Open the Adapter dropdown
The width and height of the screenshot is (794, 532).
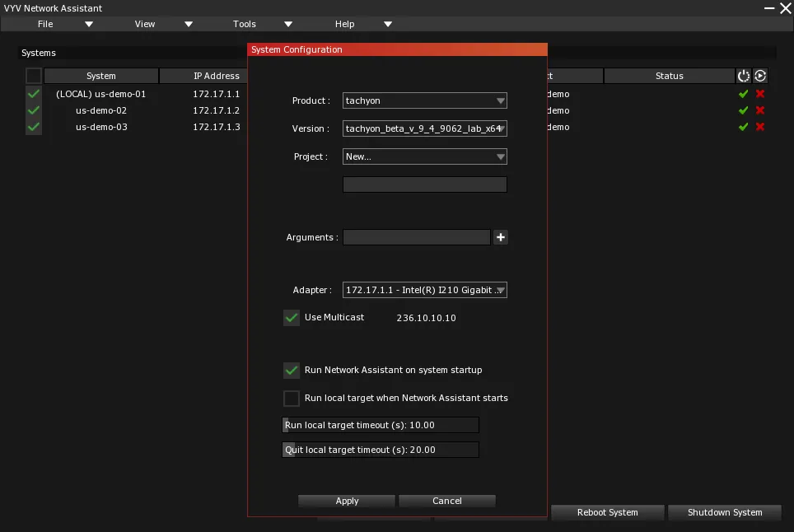(424, 290)
